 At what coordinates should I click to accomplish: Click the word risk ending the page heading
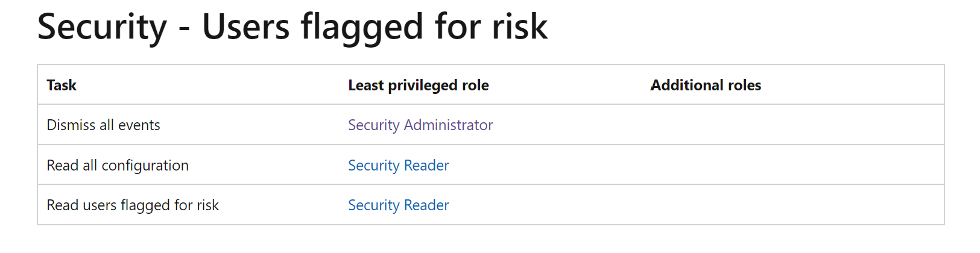(x=520, y=27)
